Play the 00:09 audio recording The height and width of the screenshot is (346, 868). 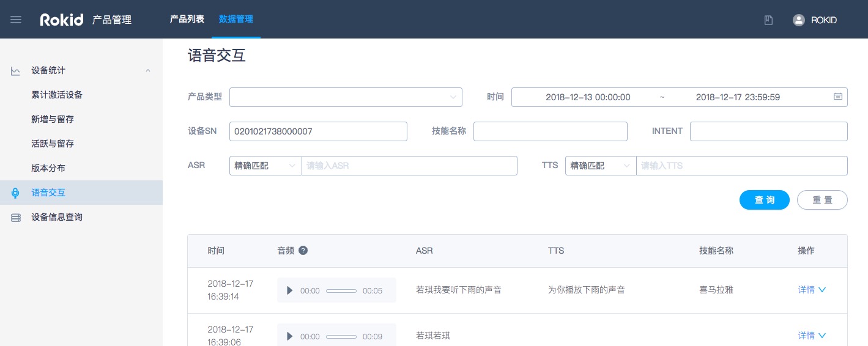point(290,336)
